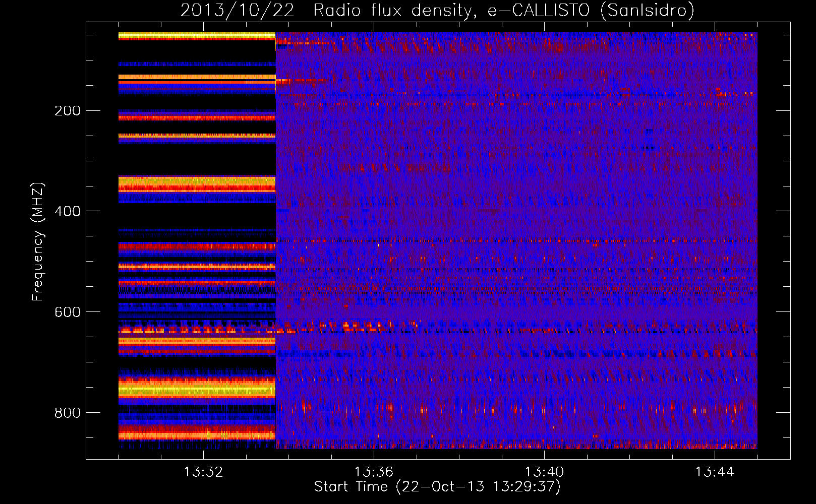Select the 'Frequency (MHZ)' axis label
Image resolution: width=816 pixels, height=504 pixels.
(x=38, y=242)
